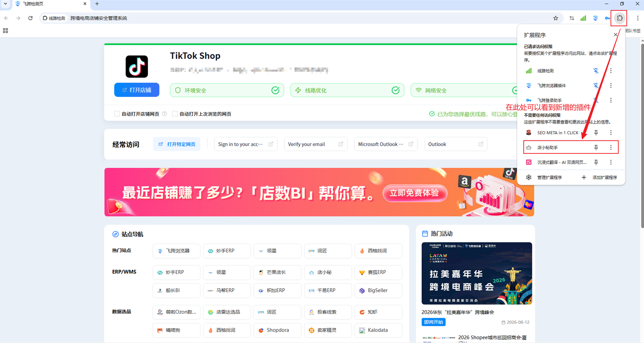Open 积加ERP site link
This screenshot has width=644, height=343.
[277, 290]
